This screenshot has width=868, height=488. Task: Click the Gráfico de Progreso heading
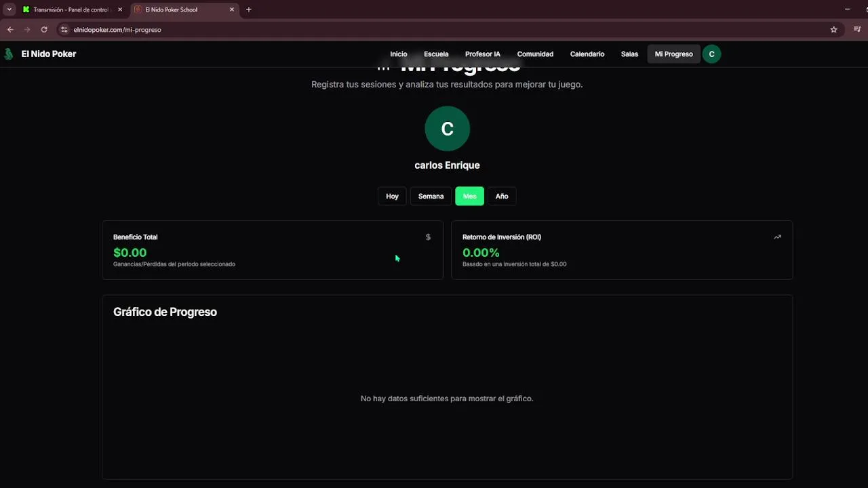tap(165, 312)
